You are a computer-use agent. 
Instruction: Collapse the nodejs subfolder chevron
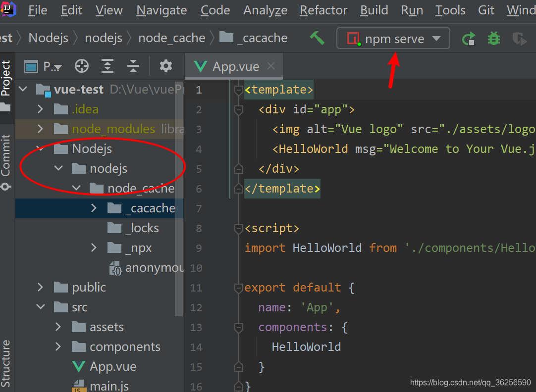click(58, 168)
